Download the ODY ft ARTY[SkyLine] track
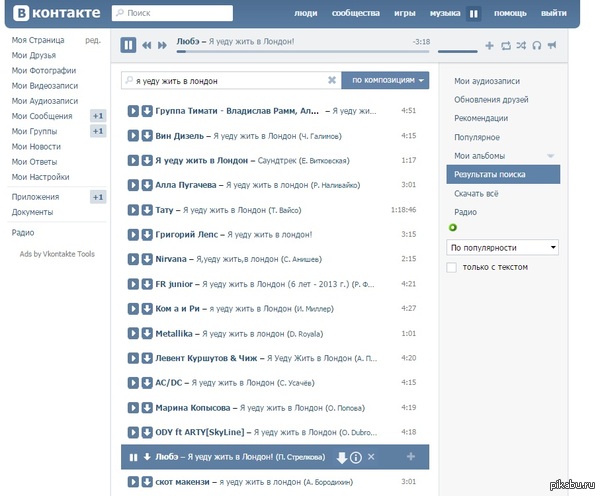Image resolution: width=600 pixels, height=496 pixels. tap(147, 432)
